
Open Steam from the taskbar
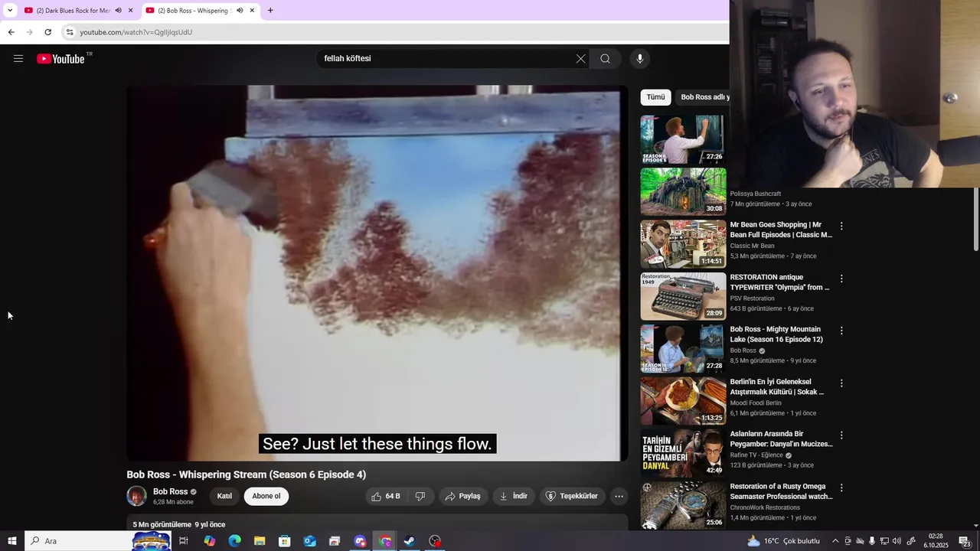(x=410, y=541)
